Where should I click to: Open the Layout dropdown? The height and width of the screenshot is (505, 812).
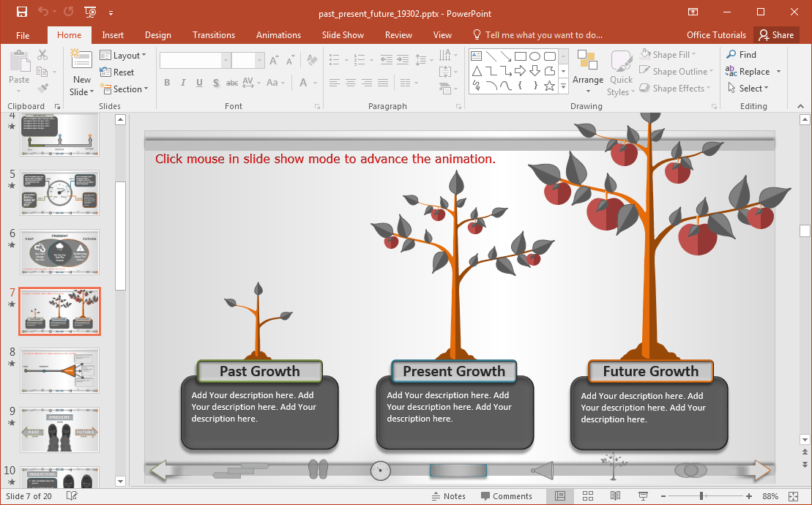click(124, 54)
